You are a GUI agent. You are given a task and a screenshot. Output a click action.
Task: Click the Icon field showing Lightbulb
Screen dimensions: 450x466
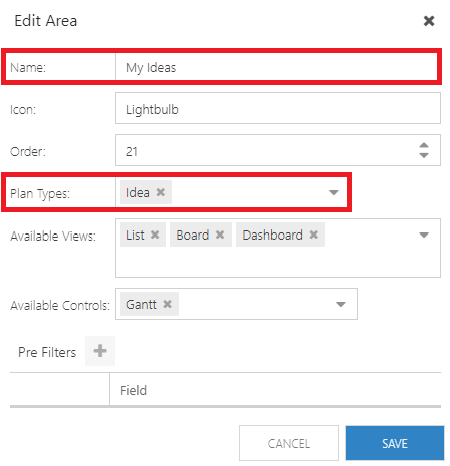[278, 108]
